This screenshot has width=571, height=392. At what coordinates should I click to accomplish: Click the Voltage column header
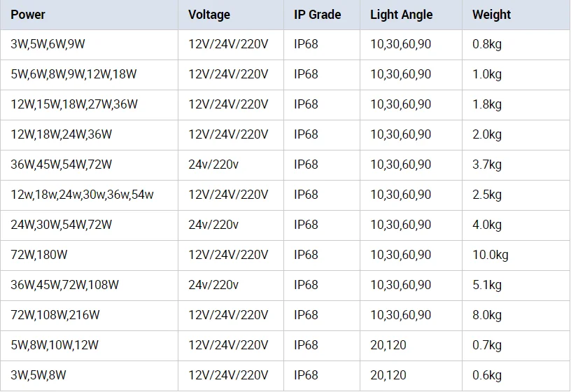209,15
